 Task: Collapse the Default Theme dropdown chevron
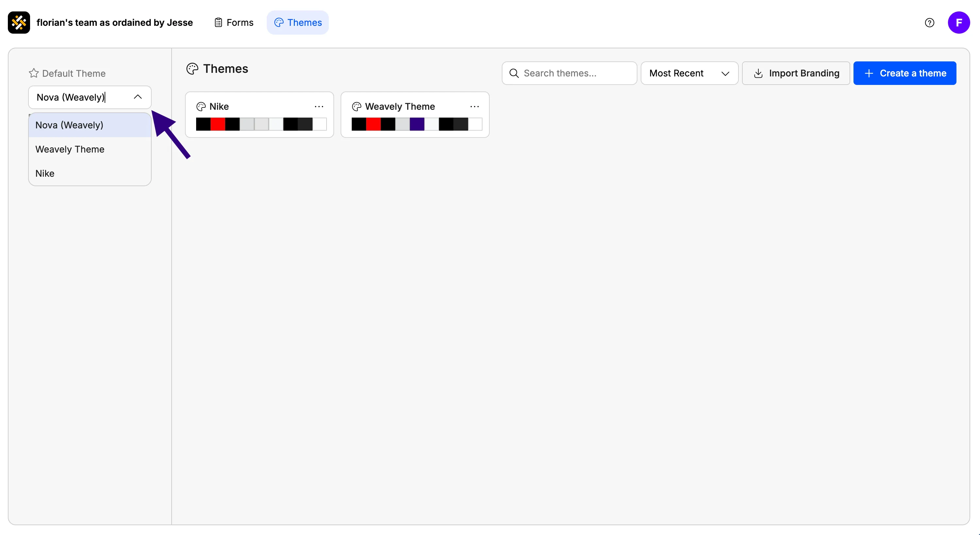pos(138,97)
